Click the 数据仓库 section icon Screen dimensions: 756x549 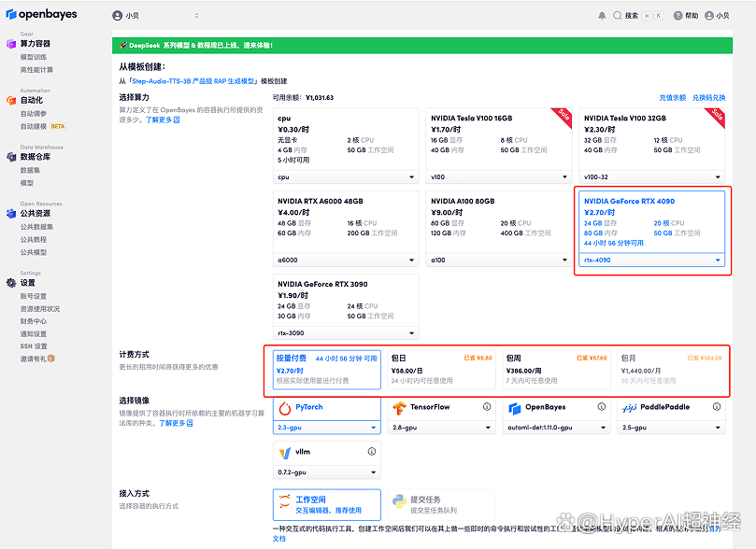tap(11, 157)
